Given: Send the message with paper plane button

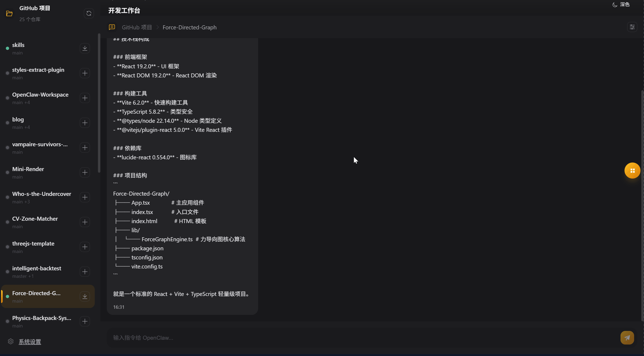Looking at the screenshot, I should 627,338.
